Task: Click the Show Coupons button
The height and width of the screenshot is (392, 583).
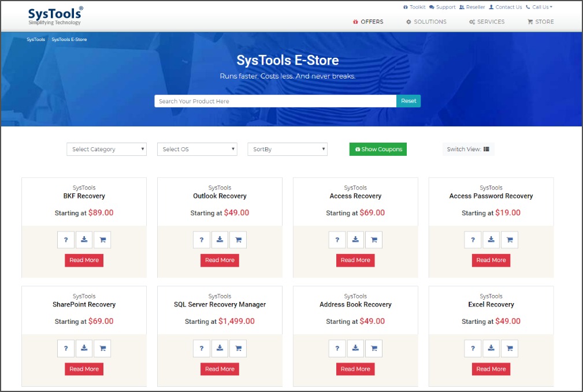Action: (378, 149)
